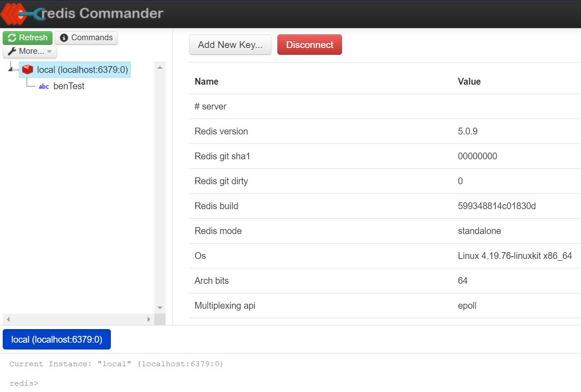This screenshot has width=581, height=392.
Task: Click the tree panel scroll up arrow
Action: (x=160, y=67)
